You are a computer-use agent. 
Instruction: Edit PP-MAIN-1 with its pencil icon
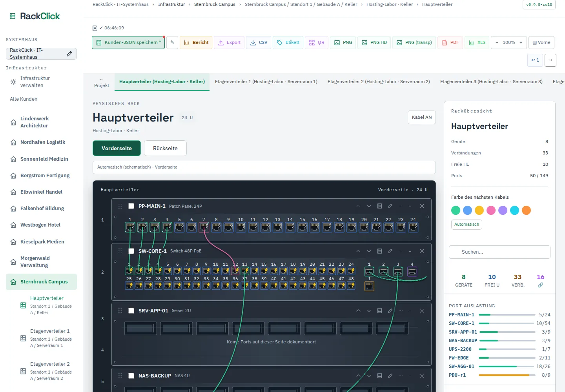pyautogui.click(x=390, y=206)
